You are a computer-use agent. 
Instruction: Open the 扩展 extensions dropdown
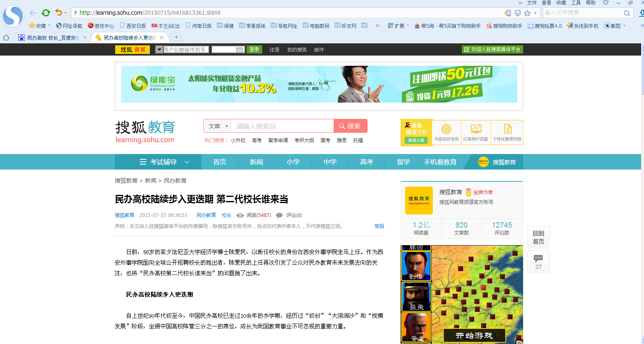coord(398,26)
